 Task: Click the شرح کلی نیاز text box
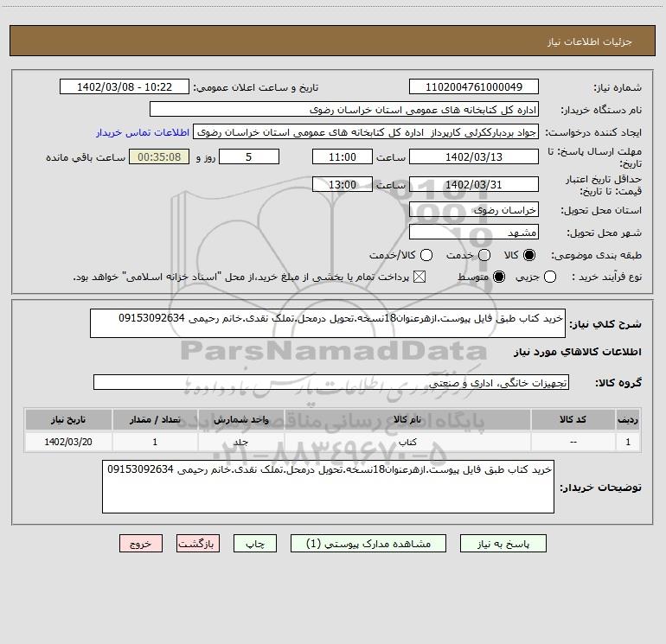click(x=328, y=323)
